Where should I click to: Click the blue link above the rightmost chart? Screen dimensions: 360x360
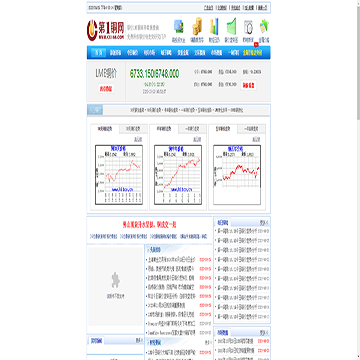256,139
